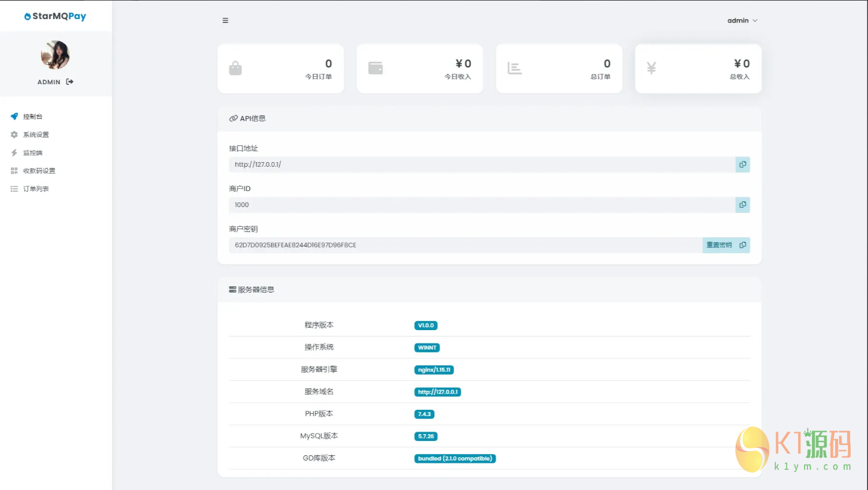Viewport: 868px width, 490px height.
Task: Copy the API interface address
Action: click(x=742, y=164)
